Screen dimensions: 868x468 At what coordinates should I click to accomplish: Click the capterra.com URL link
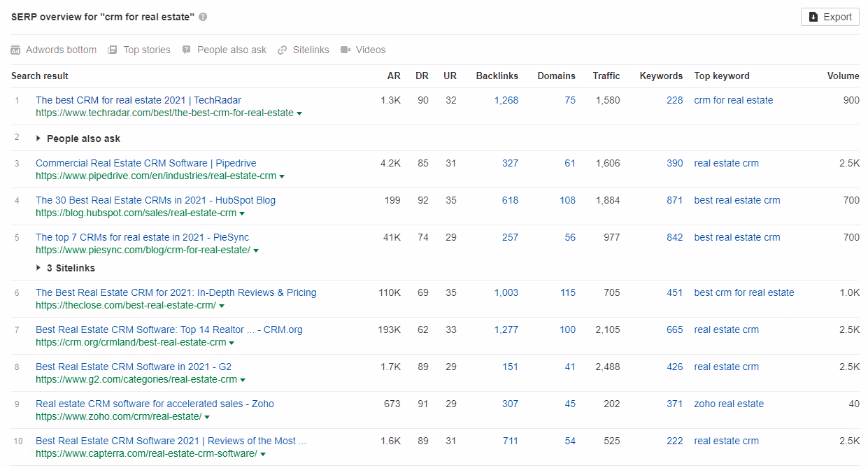coord(146,454)
